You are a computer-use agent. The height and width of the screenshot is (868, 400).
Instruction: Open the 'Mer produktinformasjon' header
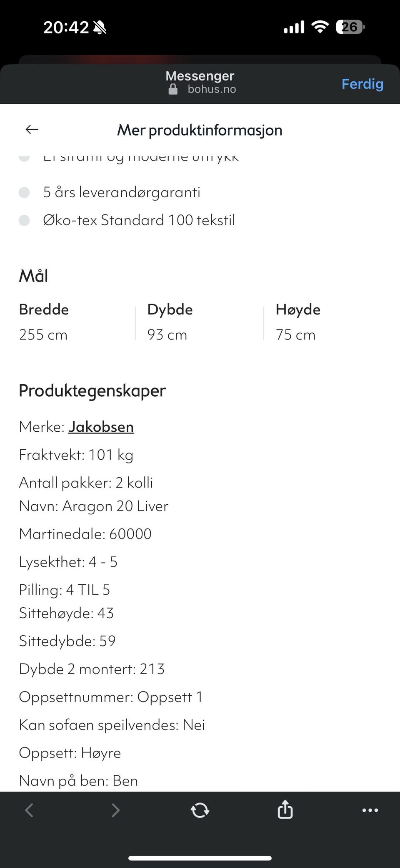click(200, 130)
